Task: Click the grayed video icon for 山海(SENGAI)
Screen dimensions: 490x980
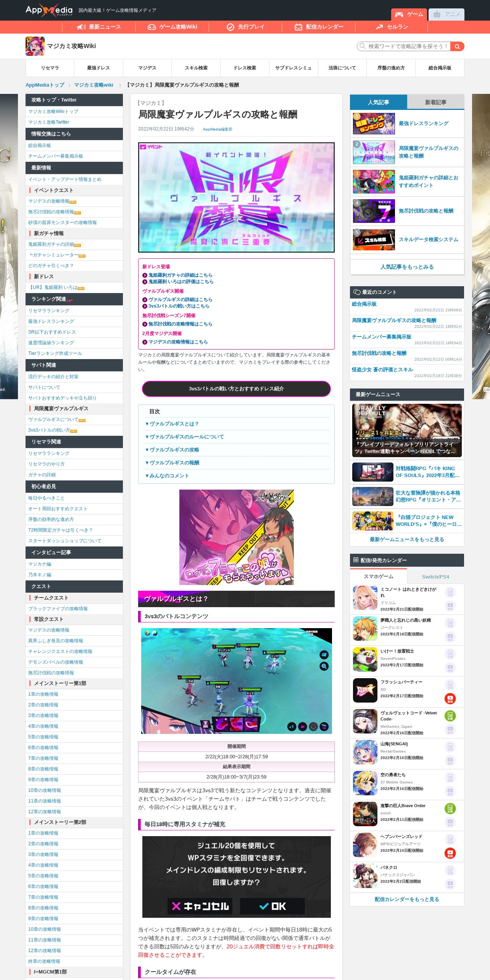Action: pos(450,761)
